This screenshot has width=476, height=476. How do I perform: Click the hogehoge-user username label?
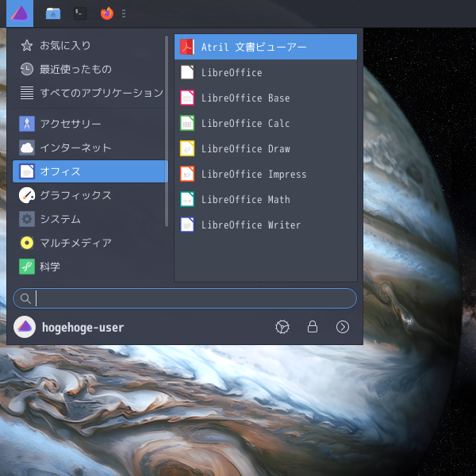pos(83,328)
